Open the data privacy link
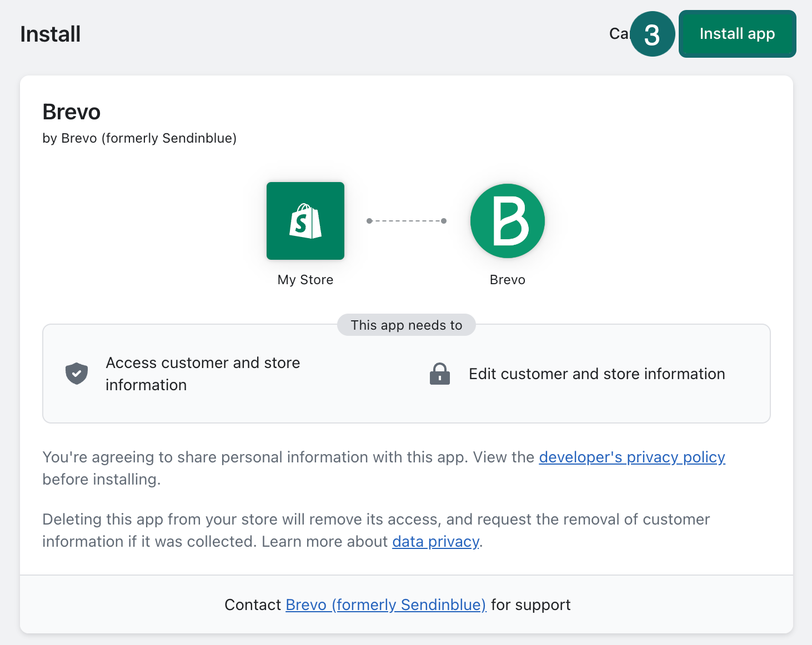The image size is (812, 645). (435, 541)
